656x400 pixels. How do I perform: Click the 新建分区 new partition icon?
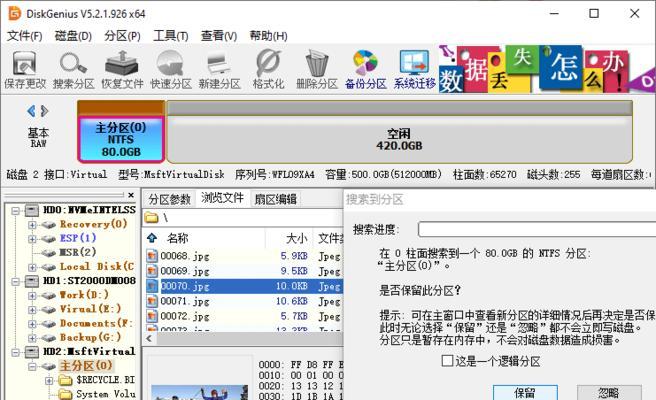(219, 69)
